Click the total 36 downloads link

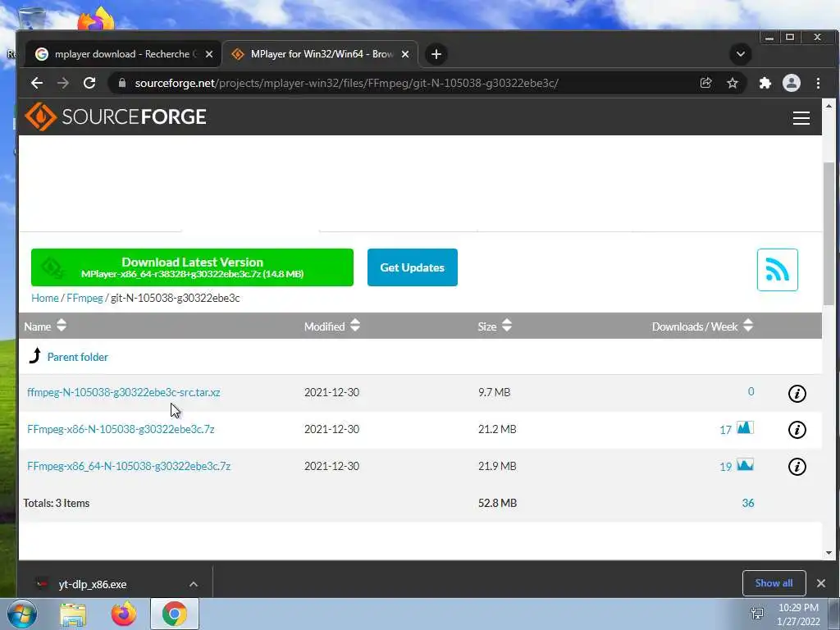748,503
